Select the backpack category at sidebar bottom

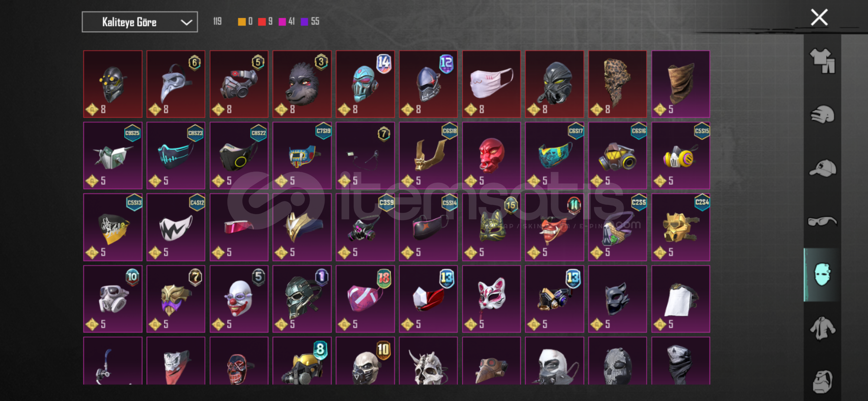(822, 381)
